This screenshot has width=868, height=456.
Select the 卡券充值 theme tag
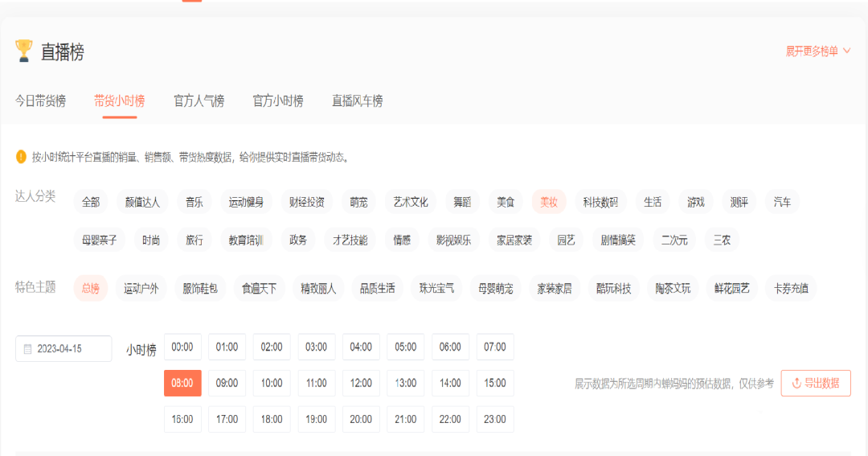point(791,288)
